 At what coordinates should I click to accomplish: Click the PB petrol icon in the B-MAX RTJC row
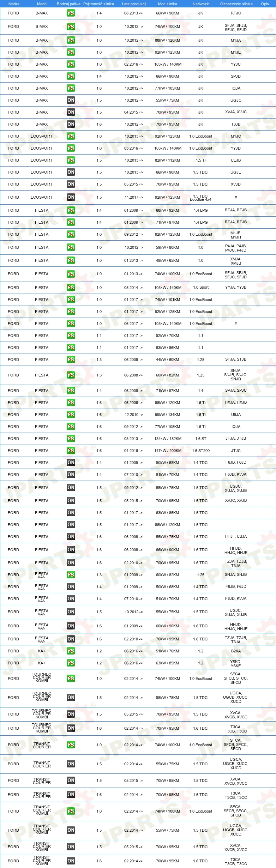[71, 13]
